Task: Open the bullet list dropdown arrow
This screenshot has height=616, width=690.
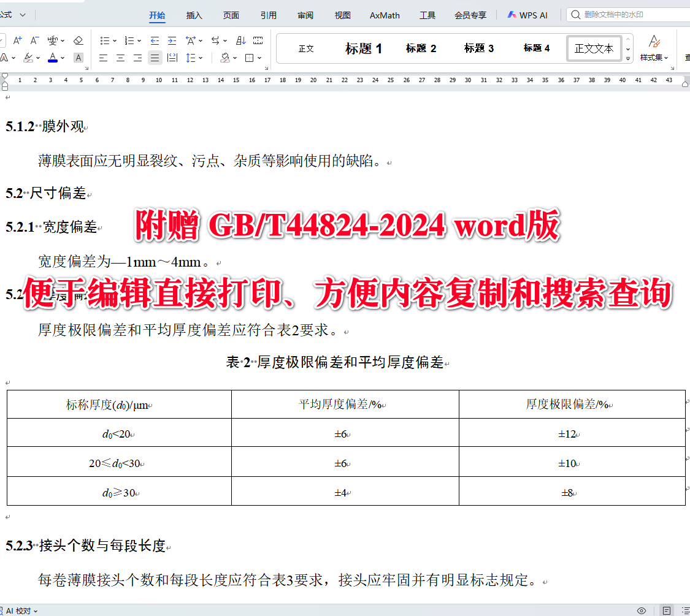Action: (115, 40)
